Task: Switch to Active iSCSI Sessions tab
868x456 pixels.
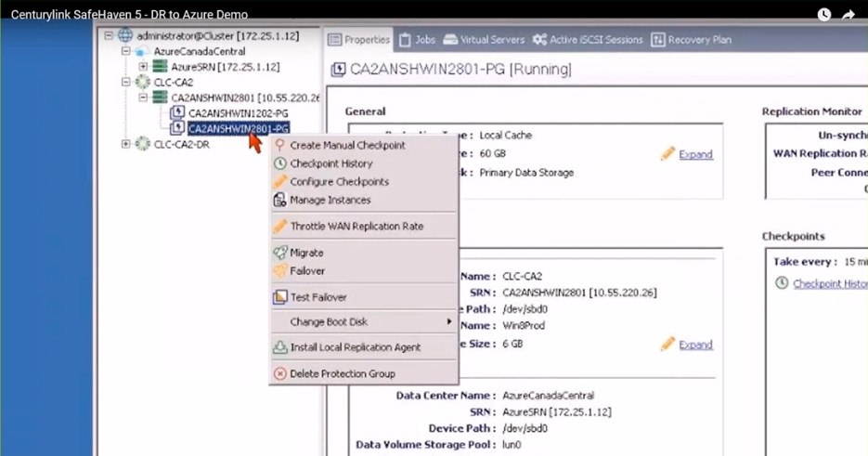Action: (588, 40)
